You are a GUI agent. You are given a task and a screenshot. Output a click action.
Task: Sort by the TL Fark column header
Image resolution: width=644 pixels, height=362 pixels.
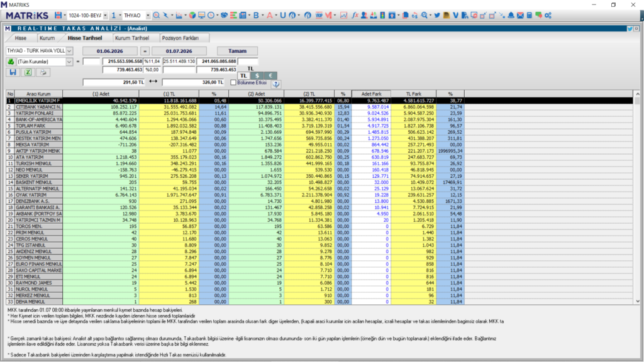(x=414, y=94)
